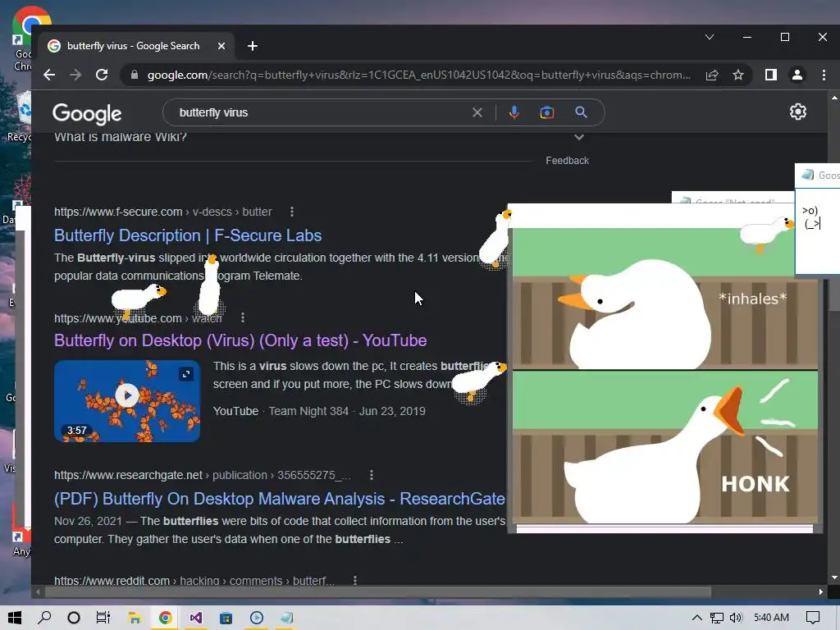The image size is (840, 630).
Task: Click the f-secure.com breadcrumb URL
Action: click(x=163, y=212)
